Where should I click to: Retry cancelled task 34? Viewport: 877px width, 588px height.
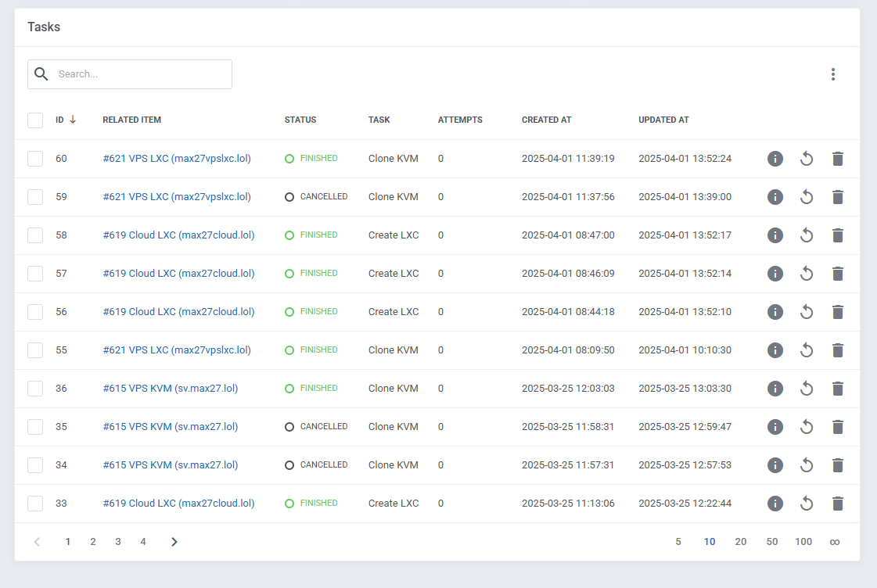coord(806,465)
